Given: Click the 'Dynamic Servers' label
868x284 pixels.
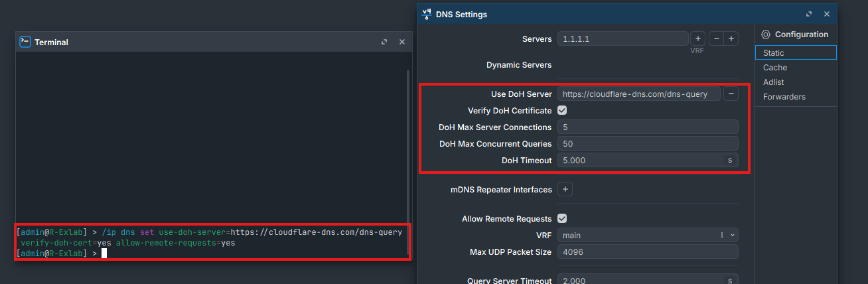Looking at the screenshot, I should 519,65.
